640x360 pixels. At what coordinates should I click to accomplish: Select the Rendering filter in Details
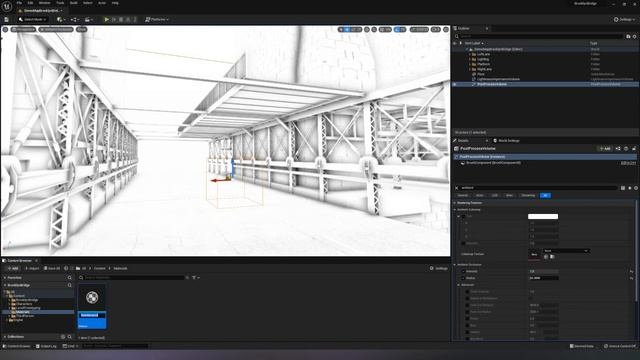coord(528,195)
